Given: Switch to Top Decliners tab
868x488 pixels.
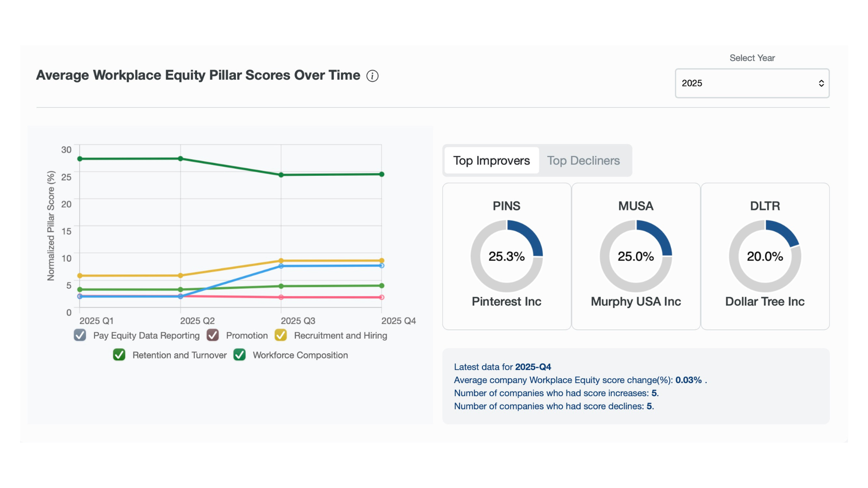Looking at the screenshot, I should (x=583, y=161).
